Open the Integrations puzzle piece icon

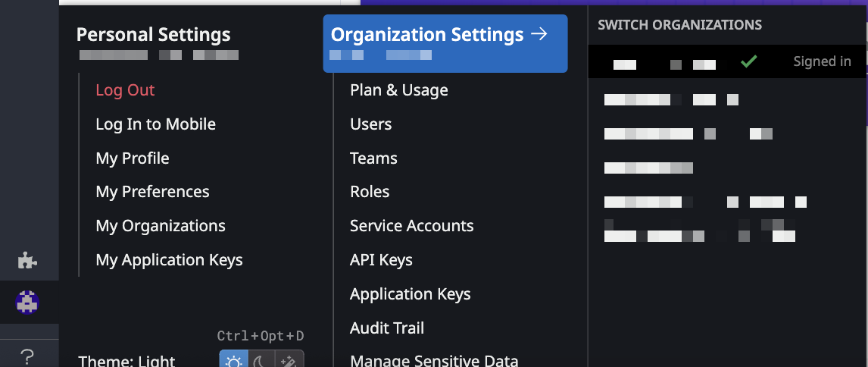click(27, 260)
